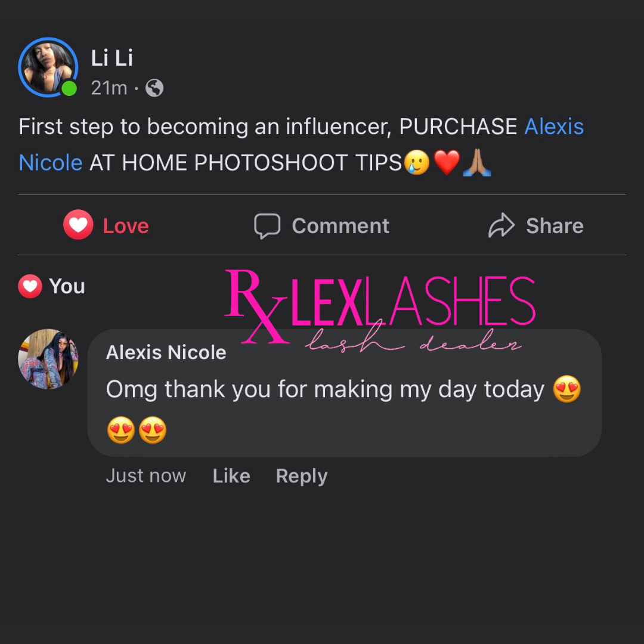This screenshot has width=644, height=644.
Task: Tap the green online status dot
Action: coord(69,88)
